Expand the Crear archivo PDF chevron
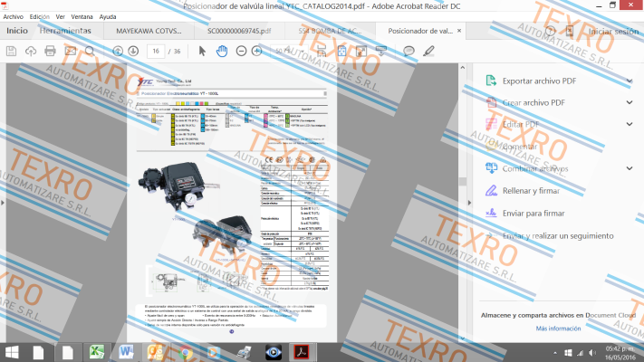The image size is (644, 362). (x=630, y=102)
